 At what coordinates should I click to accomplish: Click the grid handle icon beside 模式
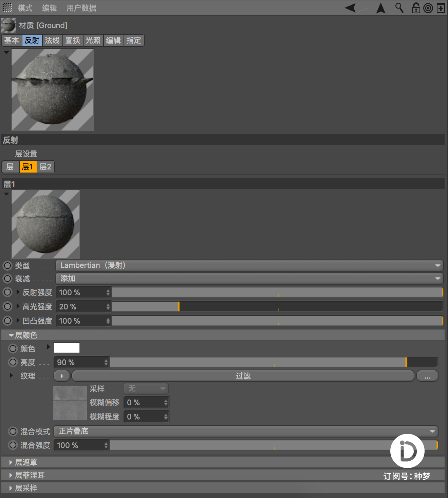coord(7,7)
